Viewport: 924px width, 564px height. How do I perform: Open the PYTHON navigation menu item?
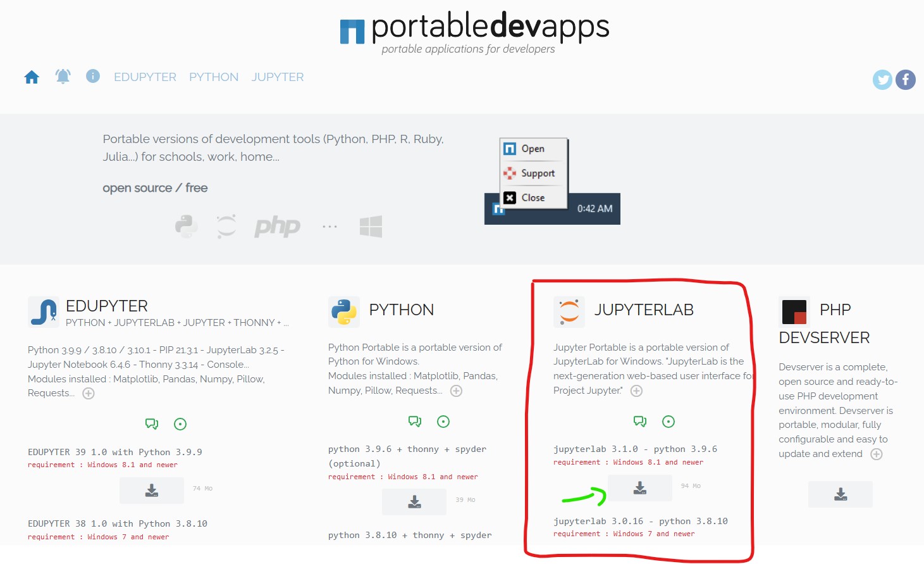(x=213, y=76)
